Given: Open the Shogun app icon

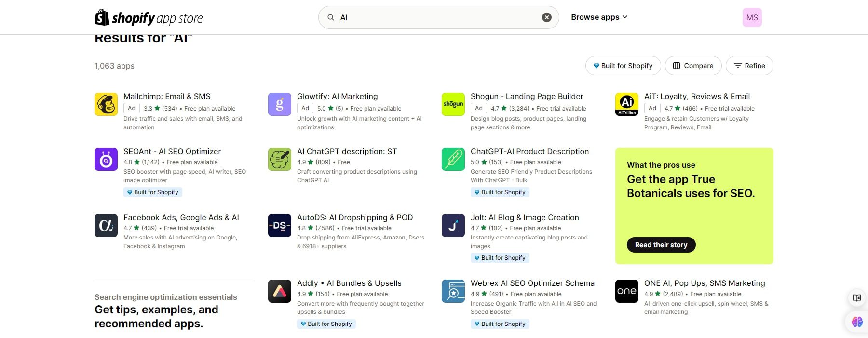Looking at the screenshot, I should click(x=453, y=104).
